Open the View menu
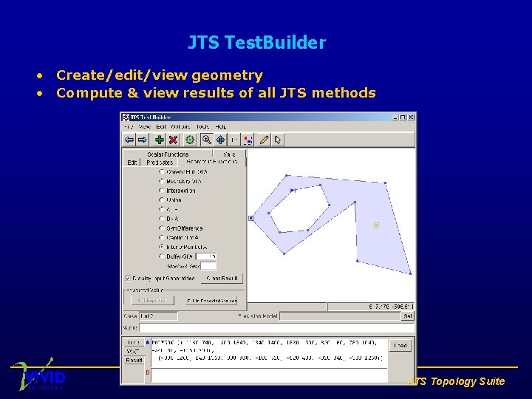Viewport: 532px width, 399px height. click(x=144, y=126)
